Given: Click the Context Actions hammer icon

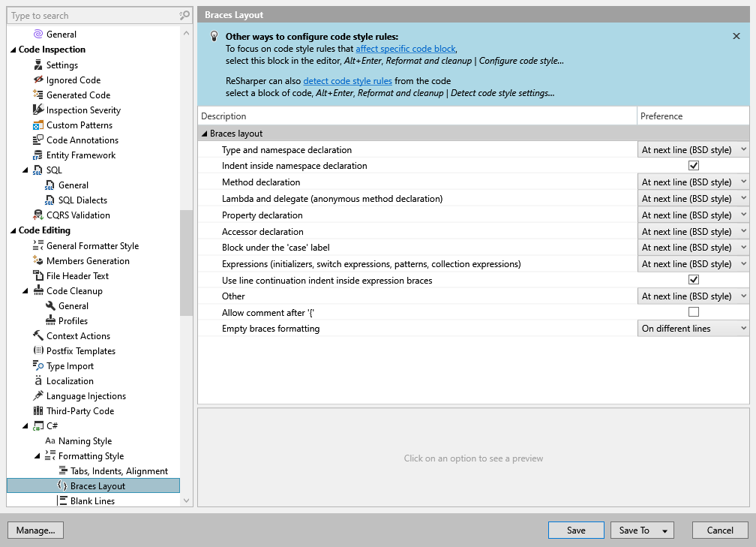Looking at the screenshot, I should (39, 336).
